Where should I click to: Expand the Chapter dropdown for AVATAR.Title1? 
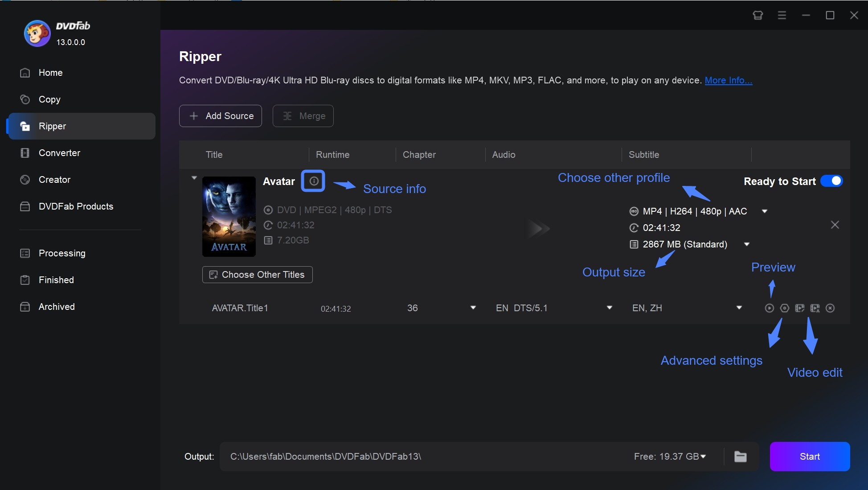[x=473, y=307]
